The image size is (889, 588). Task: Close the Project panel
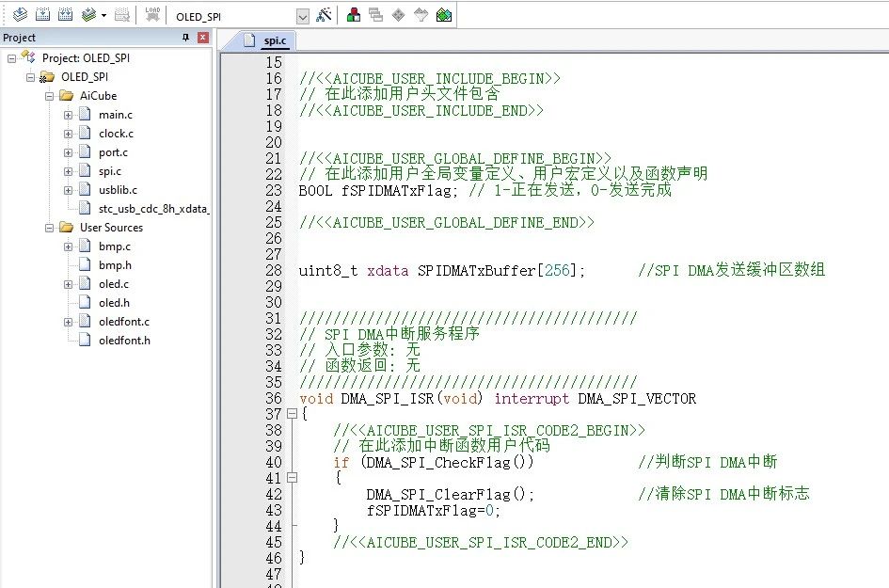pos(203,38)
